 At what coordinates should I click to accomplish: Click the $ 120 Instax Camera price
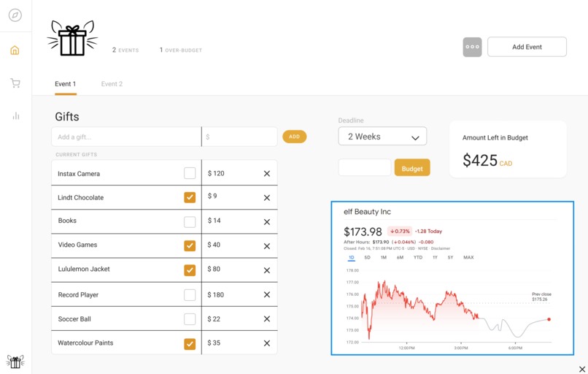pyautogui.click(x=216, y=173)
